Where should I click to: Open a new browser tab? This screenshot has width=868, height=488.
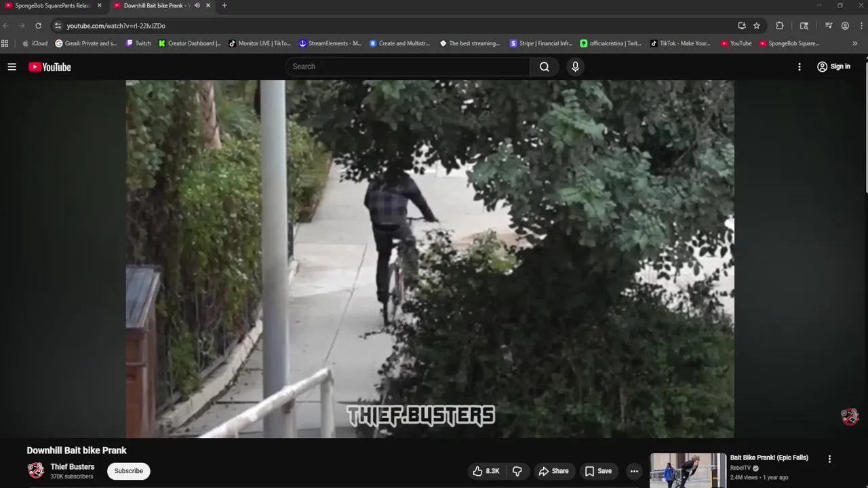224,5
